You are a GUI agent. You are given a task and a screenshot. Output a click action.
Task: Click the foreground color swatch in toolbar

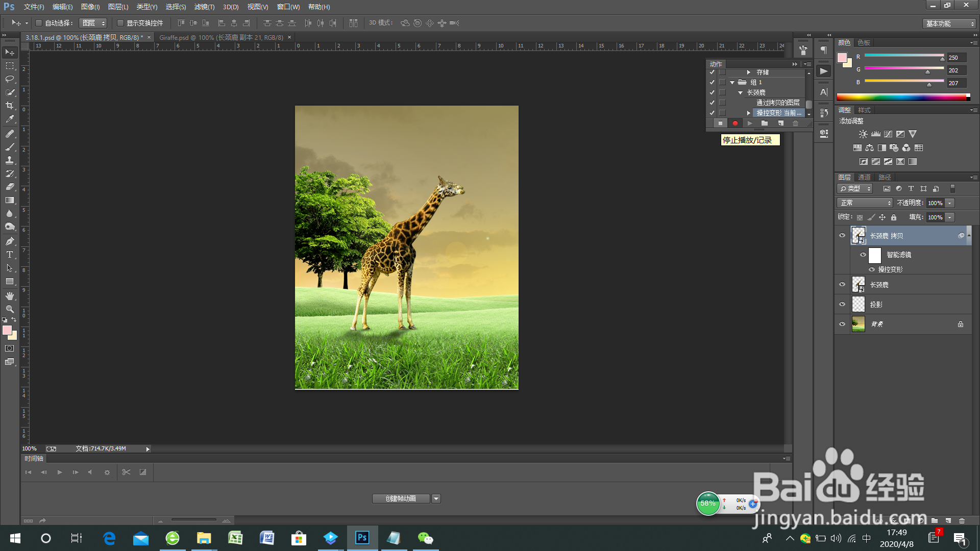click(7, 330)
